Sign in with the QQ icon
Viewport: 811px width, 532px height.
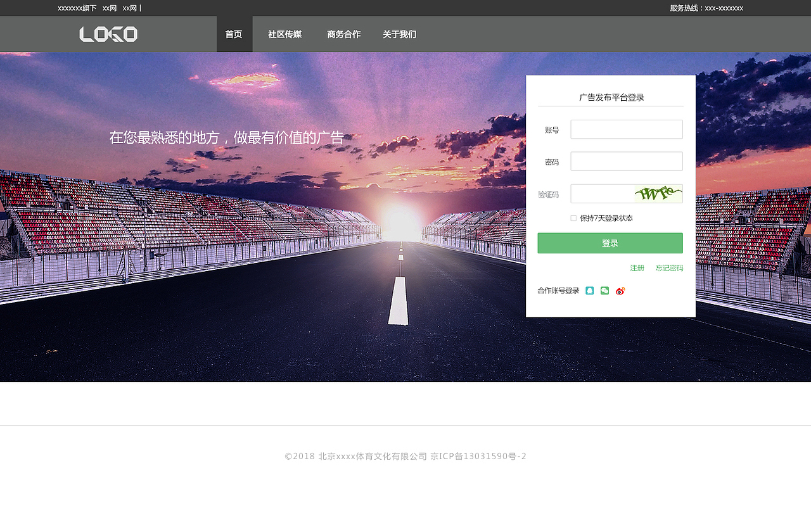[589, 290]
